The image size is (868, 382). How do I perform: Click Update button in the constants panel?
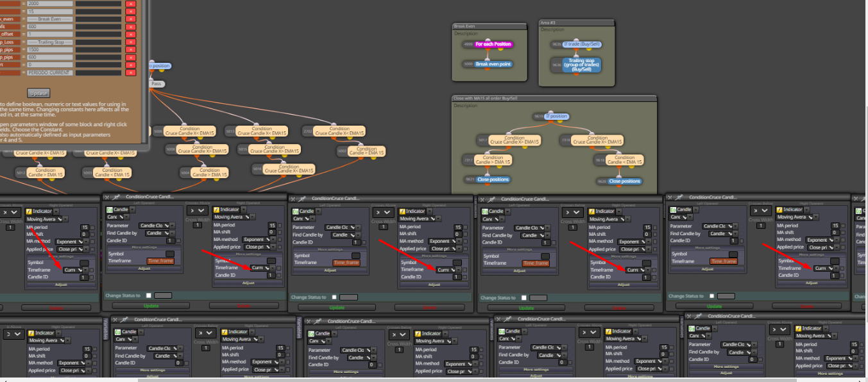click(38, 92)
